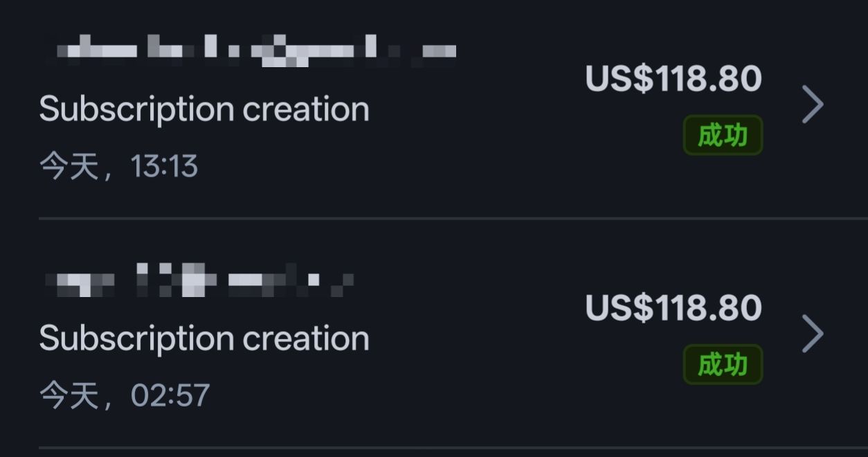Open details chevron for the 02:57 transaction

(x=813, y=334)
